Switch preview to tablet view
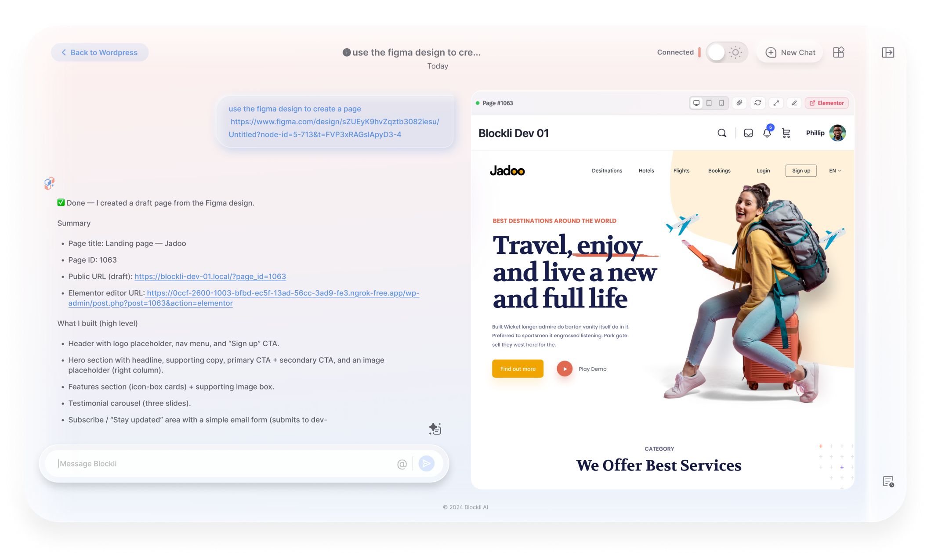931x560 pixels. pos(709,103)
